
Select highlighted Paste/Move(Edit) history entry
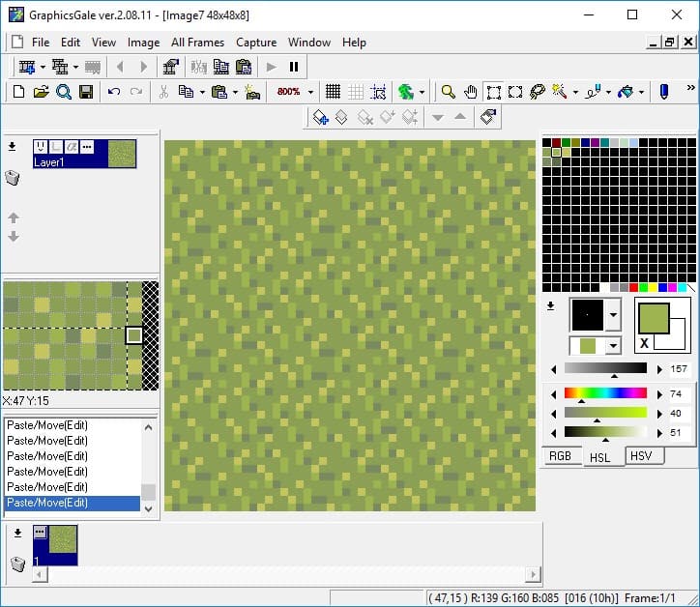coord(73,503)
